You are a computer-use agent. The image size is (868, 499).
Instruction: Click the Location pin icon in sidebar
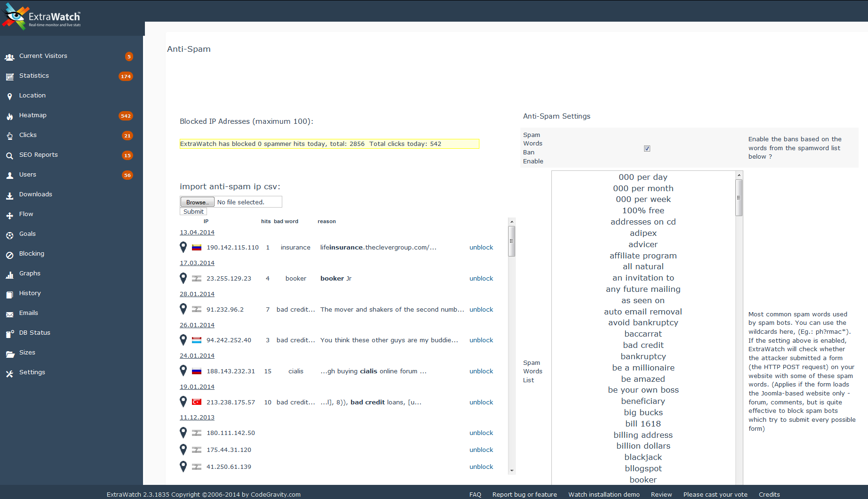pyautogui.click(x=9, y=97)
